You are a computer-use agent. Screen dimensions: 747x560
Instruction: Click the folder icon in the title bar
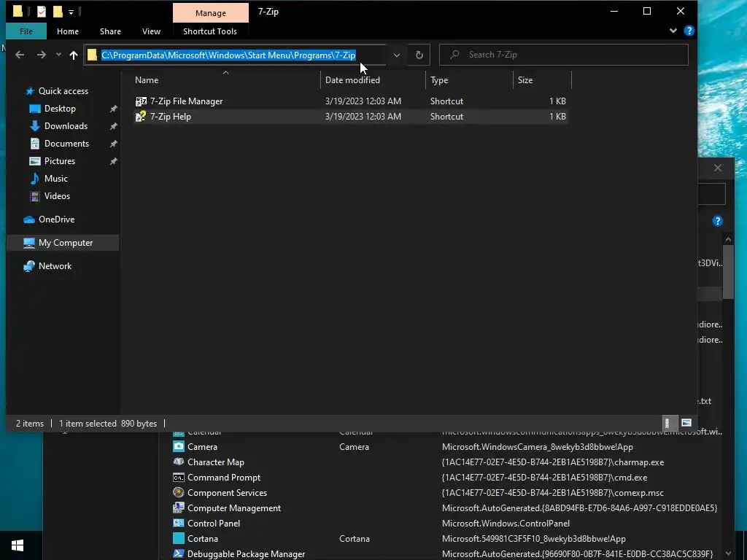click(x=18, y=11)
